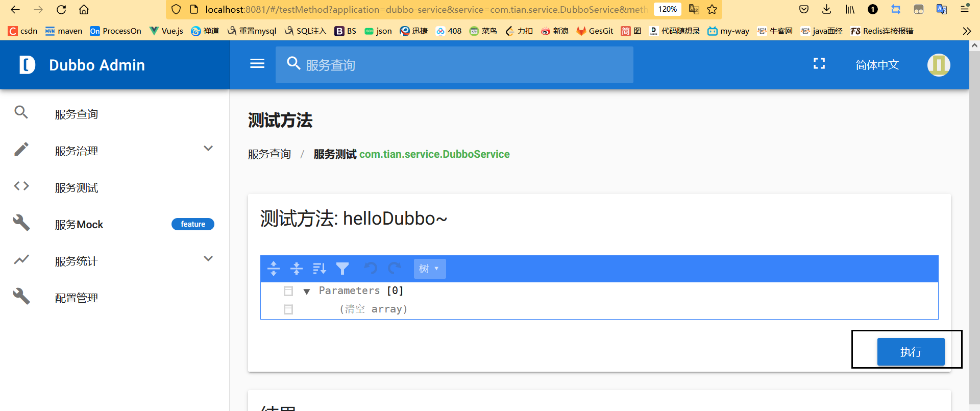The height and width of the screenshot is (411, 980).
Task: Expand all fields in JSON editor
Action: pyautogui.click(x=274, y=269)
